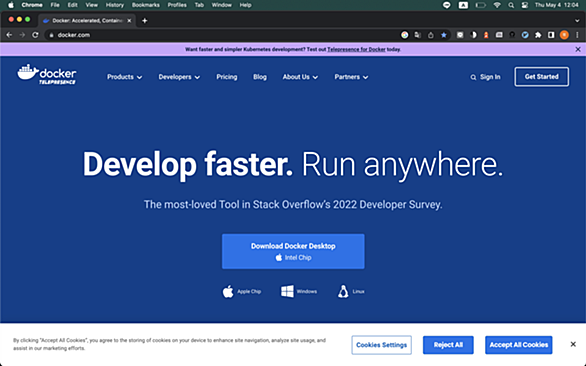
Task: Click the browser forward arrow
Action: (22, 35)
